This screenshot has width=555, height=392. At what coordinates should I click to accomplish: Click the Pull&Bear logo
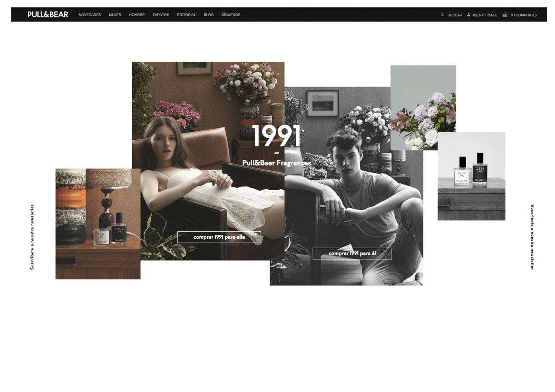pos(48,14)
